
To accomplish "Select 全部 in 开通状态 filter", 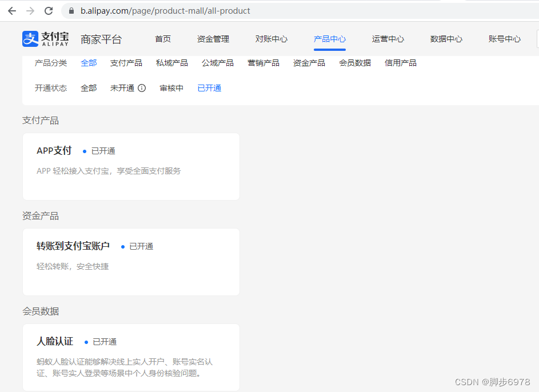I will pyautogui.click(x=89, y=89).
